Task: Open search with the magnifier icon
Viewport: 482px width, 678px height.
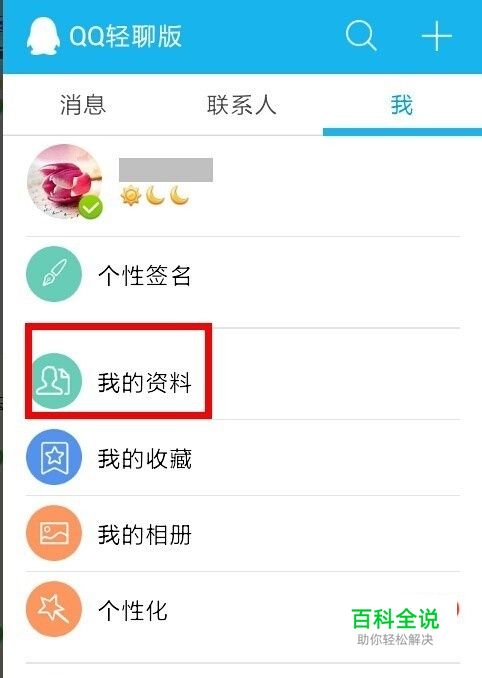Action: pos(361,36)
